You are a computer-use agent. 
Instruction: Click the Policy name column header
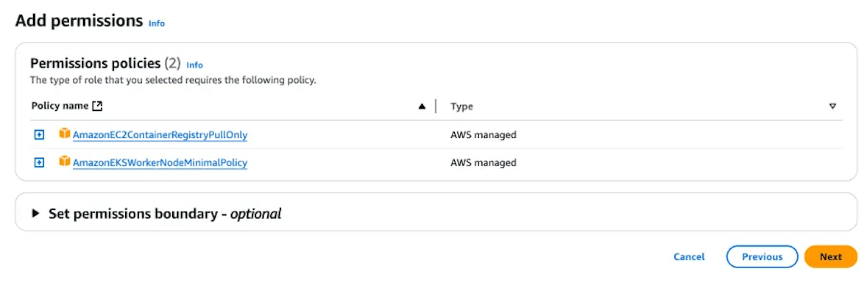60,106
